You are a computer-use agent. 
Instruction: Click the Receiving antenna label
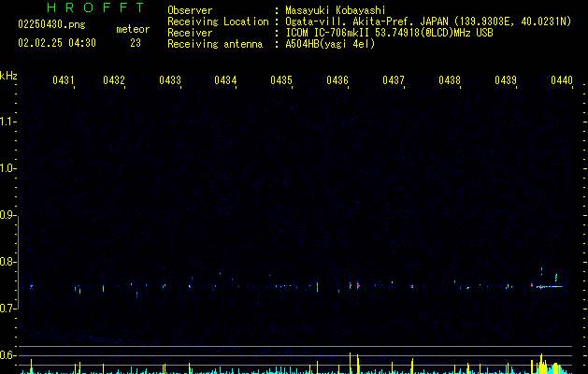pyautogui.click(x=215, y=44)
